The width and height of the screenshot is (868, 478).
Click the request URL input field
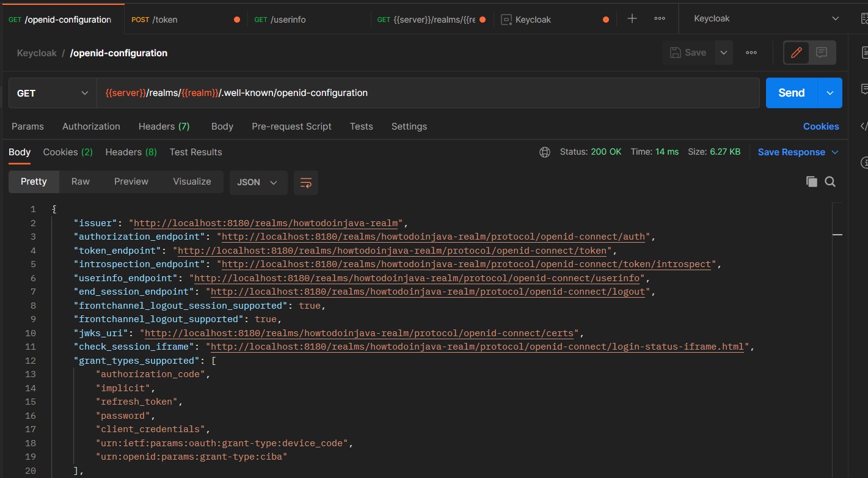point(428,93)
